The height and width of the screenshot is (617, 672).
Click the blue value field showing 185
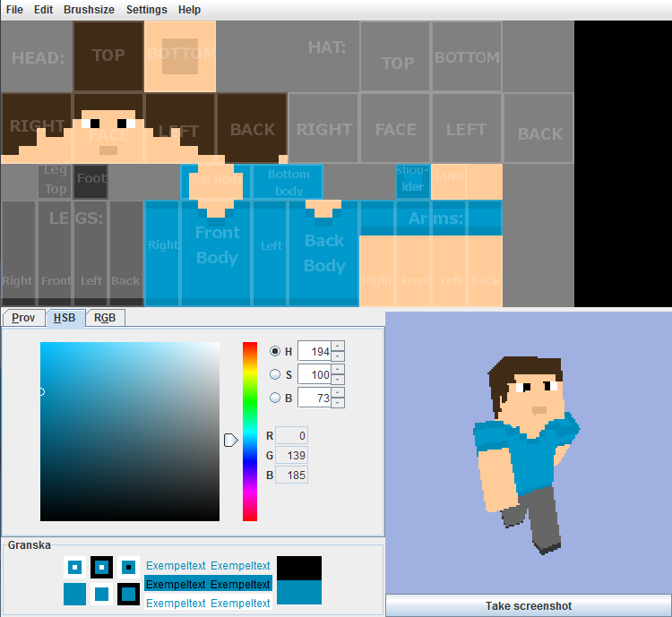click(291, 476)
